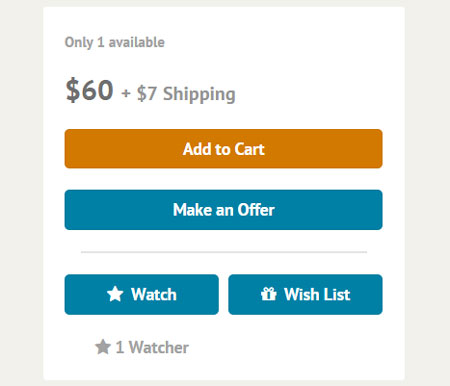Click the Watch label next to the star

(154, 295)
